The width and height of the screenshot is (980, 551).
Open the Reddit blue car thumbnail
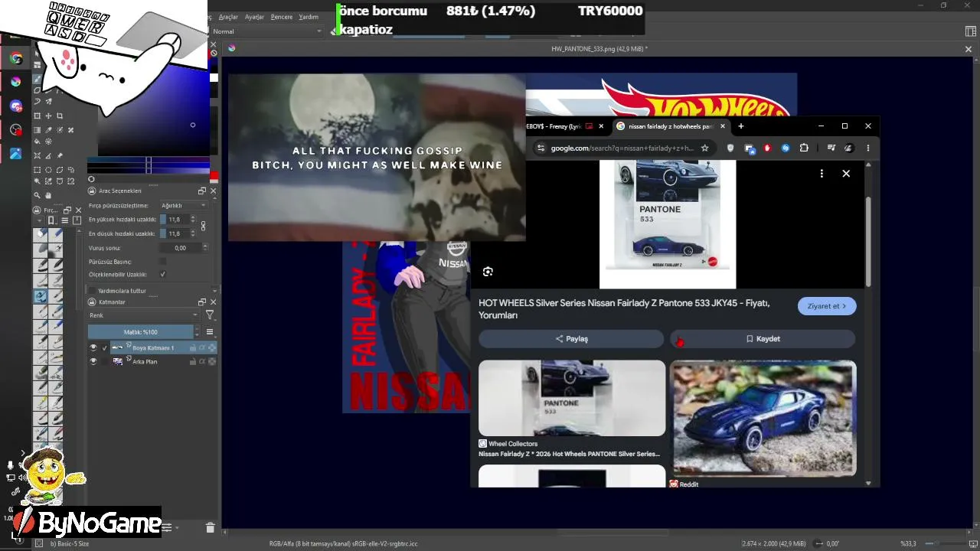763,418
